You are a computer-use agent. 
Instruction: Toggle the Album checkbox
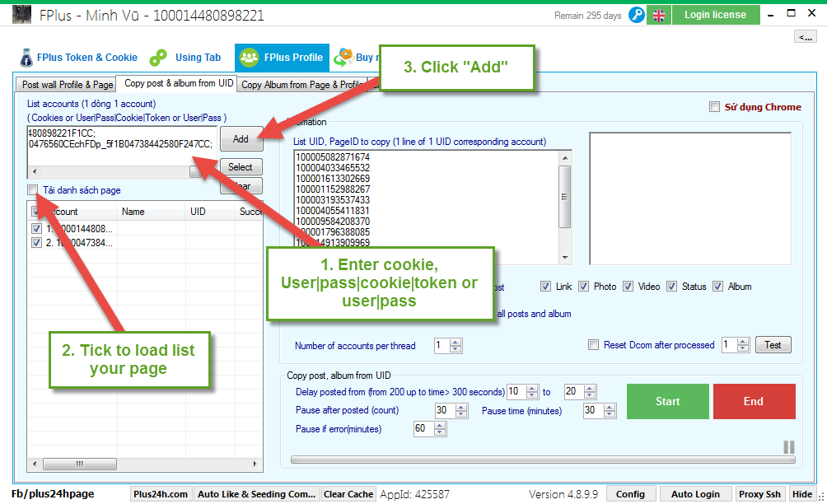click(717, 287)
